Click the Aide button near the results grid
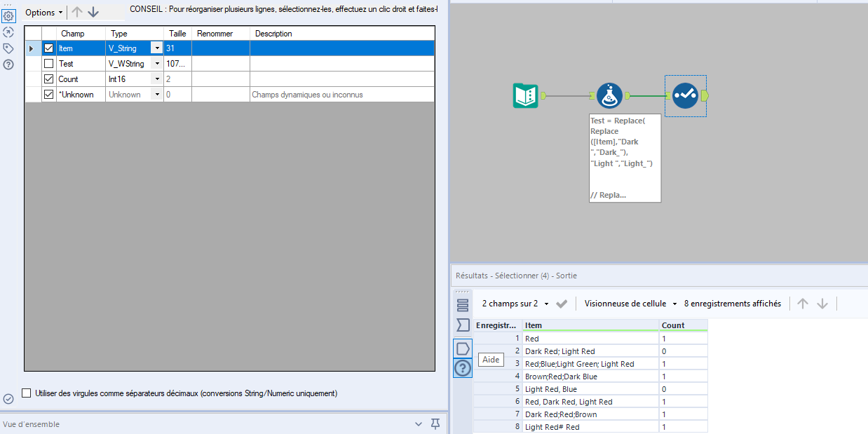Viewport: 868px width, 434px height. [x=491, y=359]
